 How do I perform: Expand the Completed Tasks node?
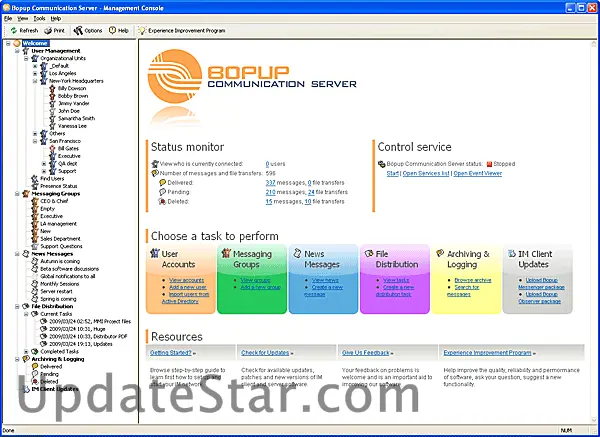click(26, 351)
